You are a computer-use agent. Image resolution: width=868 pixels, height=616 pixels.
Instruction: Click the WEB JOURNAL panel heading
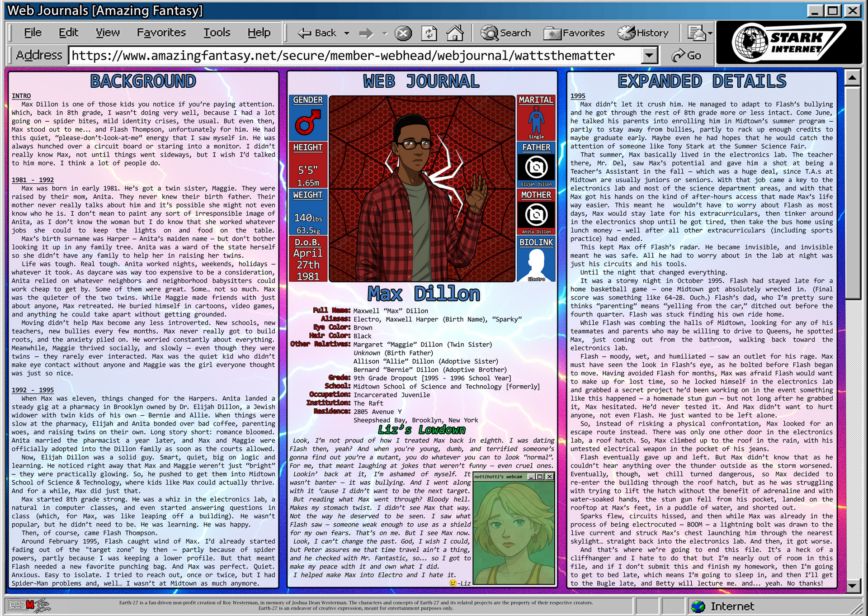pos(421,81)
